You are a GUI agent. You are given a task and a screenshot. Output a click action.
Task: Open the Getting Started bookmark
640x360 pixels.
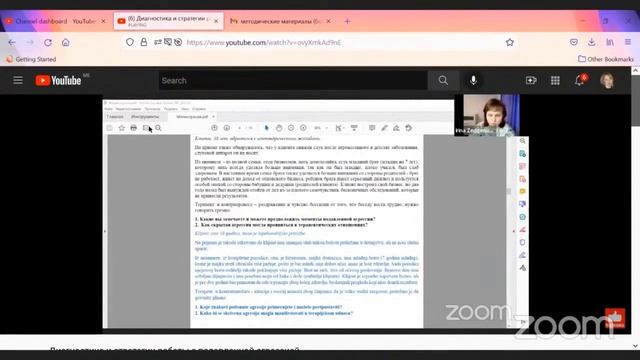[x=31, y=59]
